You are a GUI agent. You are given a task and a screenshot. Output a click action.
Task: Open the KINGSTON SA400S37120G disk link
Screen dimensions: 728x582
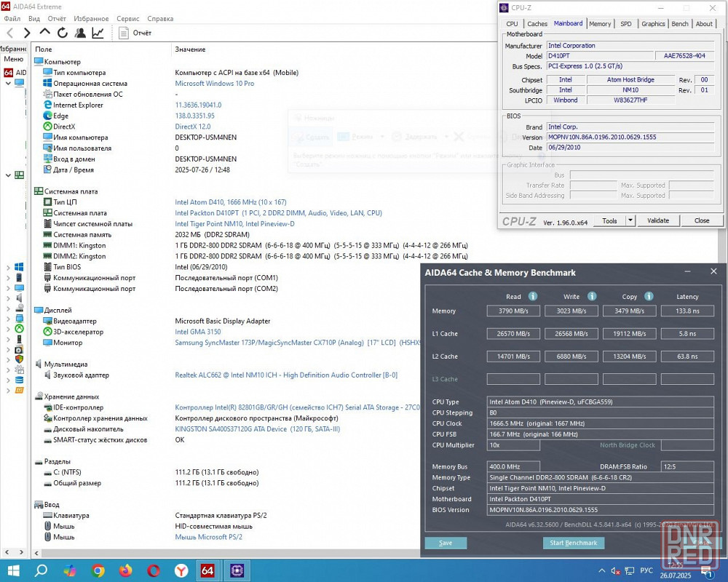(257, 429)
